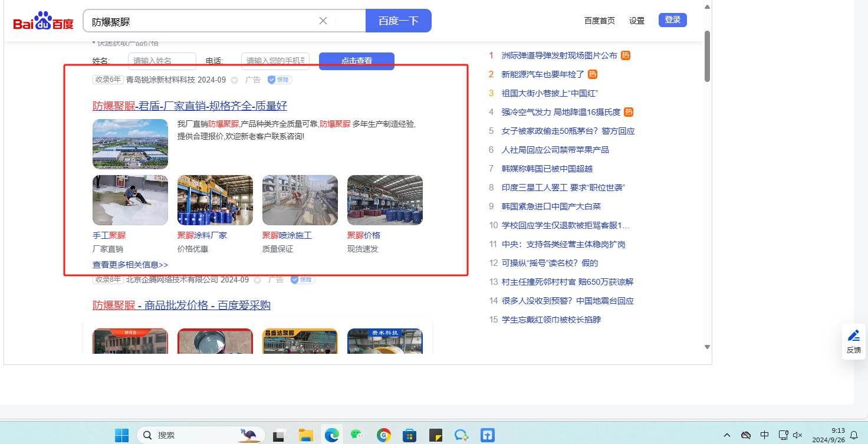Toggle the muted volume icon in system tray

click(x=798, y=435)
